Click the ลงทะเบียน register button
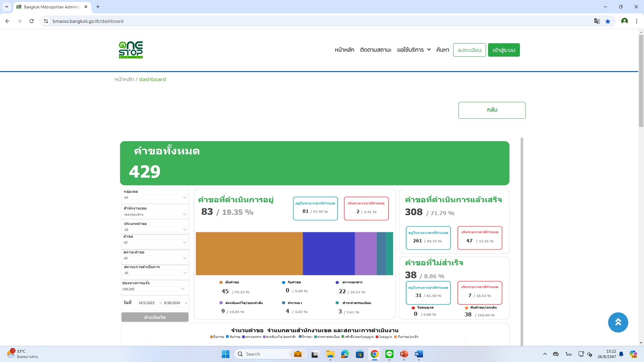Viewport: 644px width, 362px height. [469, 50]
